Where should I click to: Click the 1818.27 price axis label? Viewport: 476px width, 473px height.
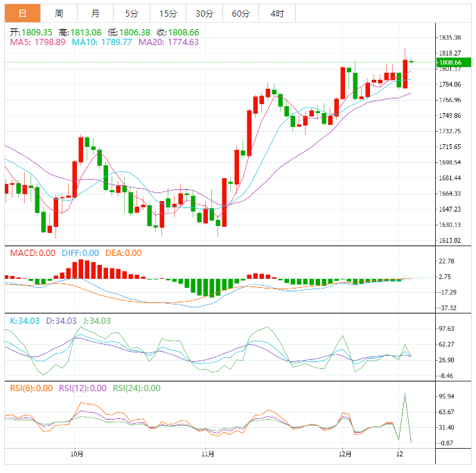pos(450,53)
